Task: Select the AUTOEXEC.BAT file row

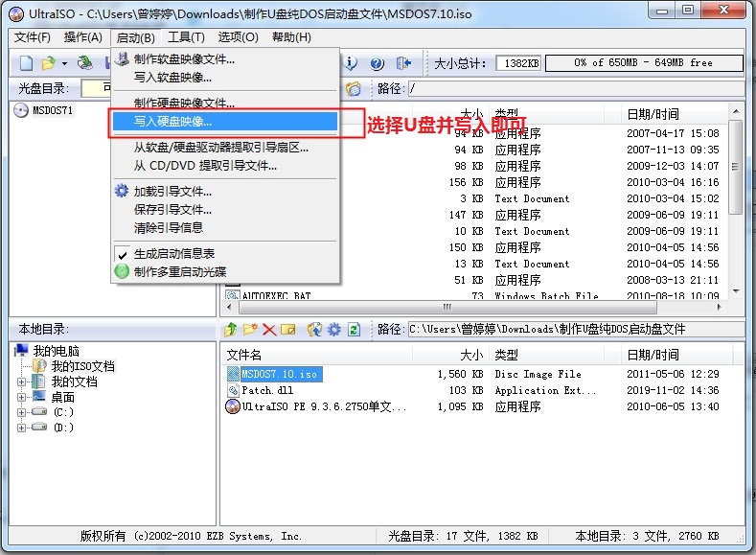Action: click(x=276, y=295)
